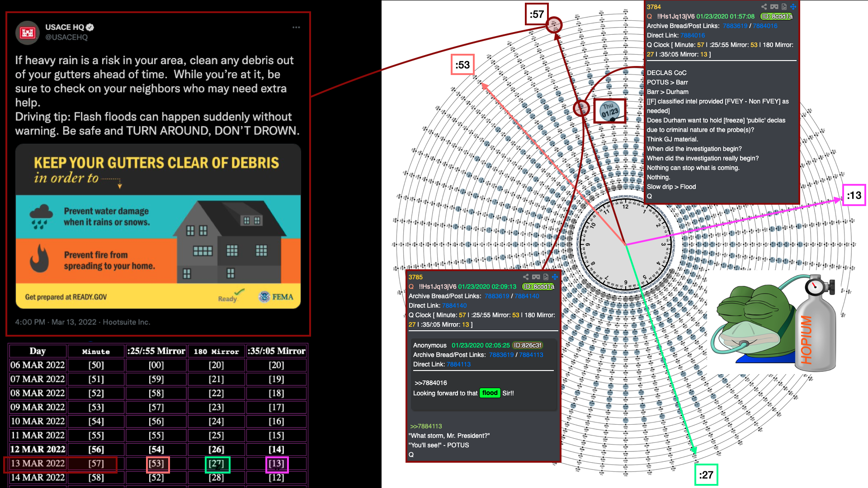The height and width of the screenshot is (488, 868).
Task: Click the 'Minute' column header
Action: [96, 351]
